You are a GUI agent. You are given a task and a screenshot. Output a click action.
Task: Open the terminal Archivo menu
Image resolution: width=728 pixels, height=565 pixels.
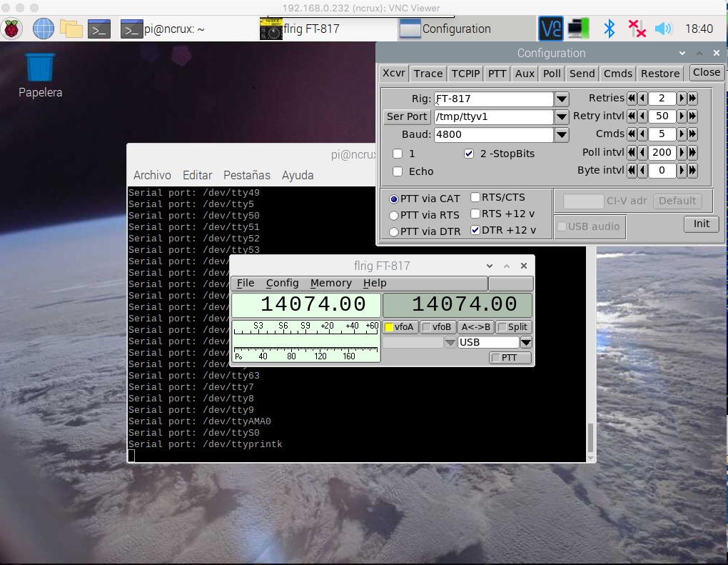(152, 175)
